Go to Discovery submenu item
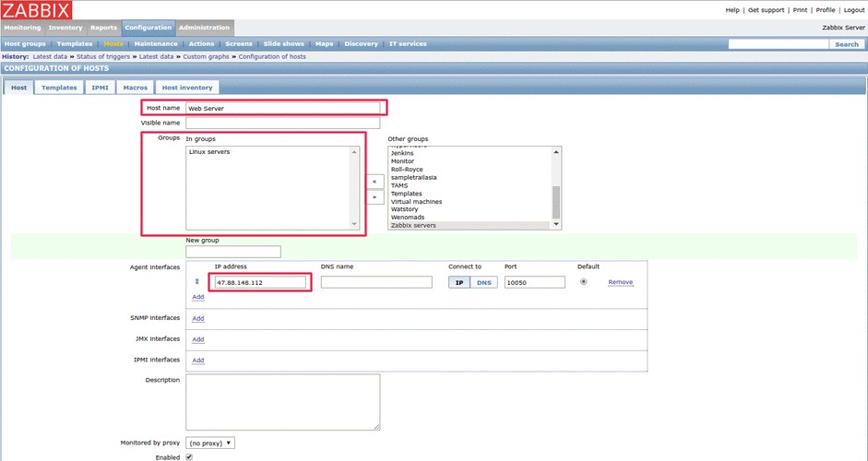 361,43
